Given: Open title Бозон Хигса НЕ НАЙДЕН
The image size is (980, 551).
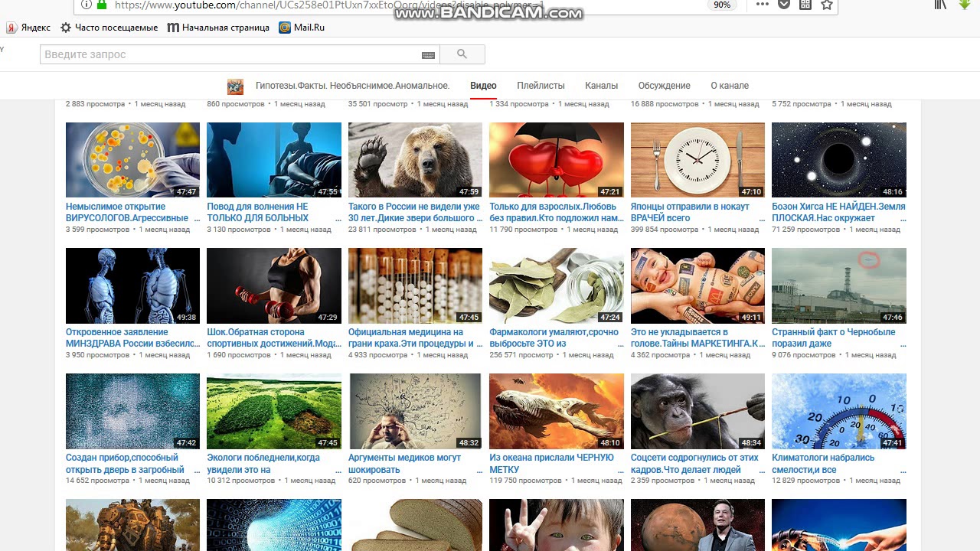Looking at the screenshot, I should click(x=838, y=212).
